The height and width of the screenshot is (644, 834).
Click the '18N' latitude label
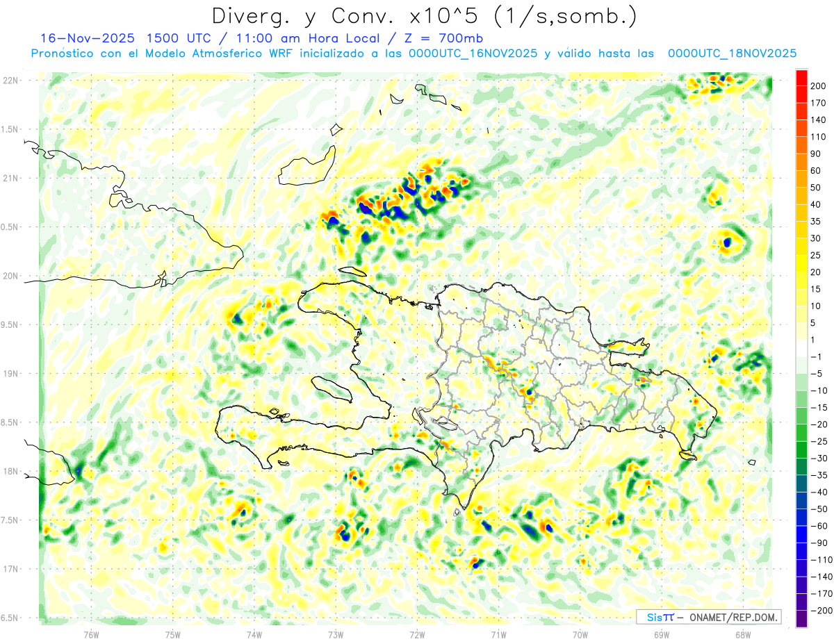click(x=10, y=471)
